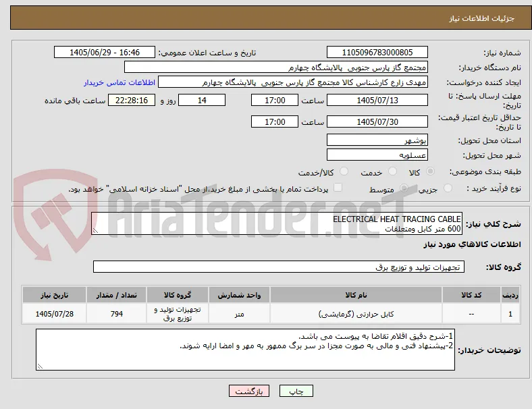This screenshot has width=532, height=409.
Task: Click the نام کالا column header
Action: tap(356, 295)
